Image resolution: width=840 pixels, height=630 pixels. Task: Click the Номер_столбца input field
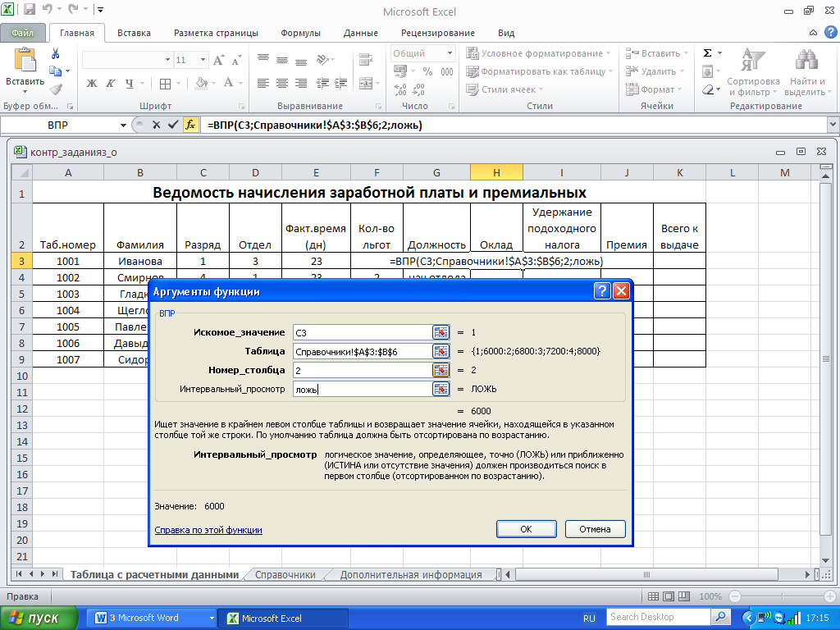coord(363,370)
